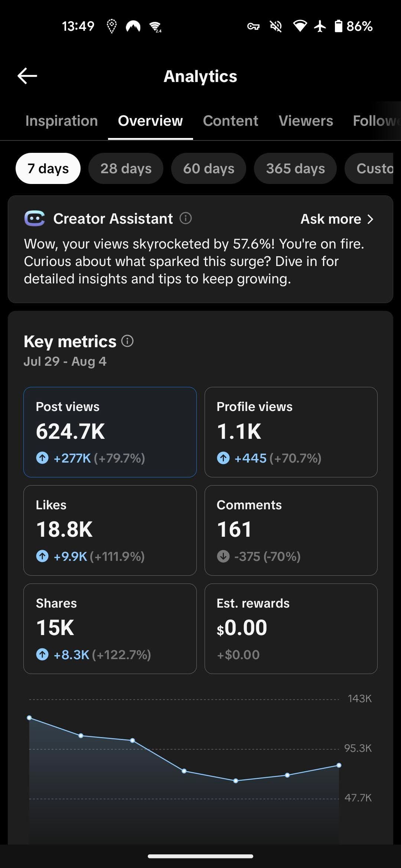Image resolution: width=401 pixels, height=868 pixels.
Task: Open the Inspiration tab
Action: click(x=62, y=121)
